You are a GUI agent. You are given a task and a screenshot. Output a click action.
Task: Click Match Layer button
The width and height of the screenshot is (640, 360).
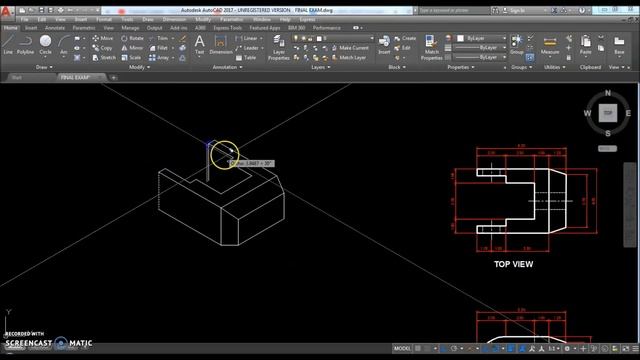tap(348, 58)
